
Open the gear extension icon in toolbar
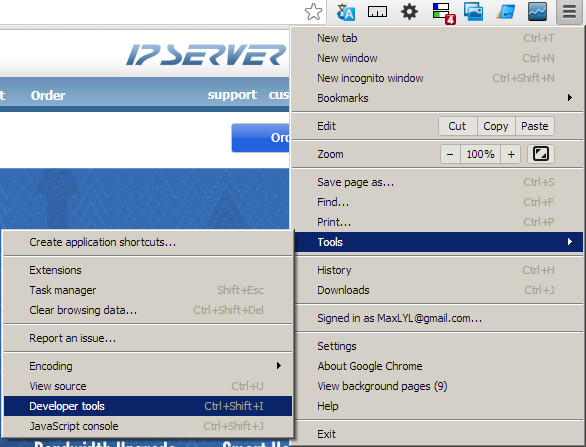pyautogui.click(x=409, y=12)
